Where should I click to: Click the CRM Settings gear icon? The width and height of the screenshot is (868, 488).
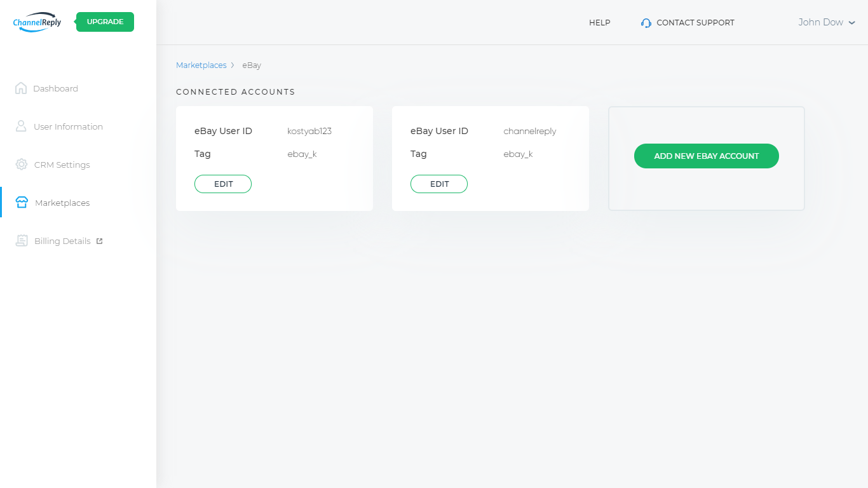click(22, 165)
